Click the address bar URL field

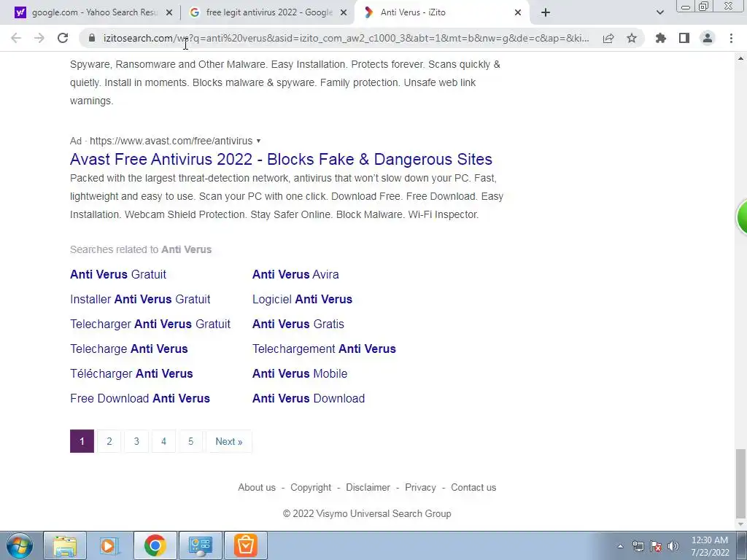(346, 38)
